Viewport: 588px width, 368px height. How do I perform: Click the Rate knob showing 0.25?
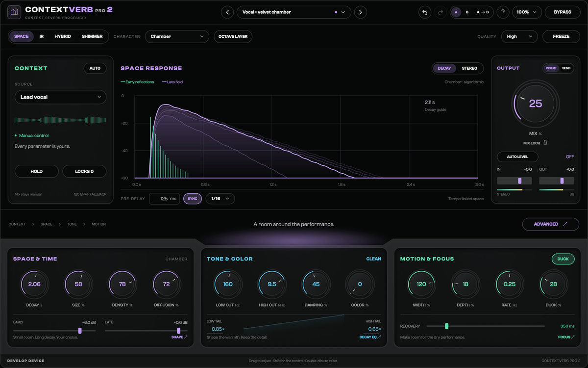click(510, 284)
